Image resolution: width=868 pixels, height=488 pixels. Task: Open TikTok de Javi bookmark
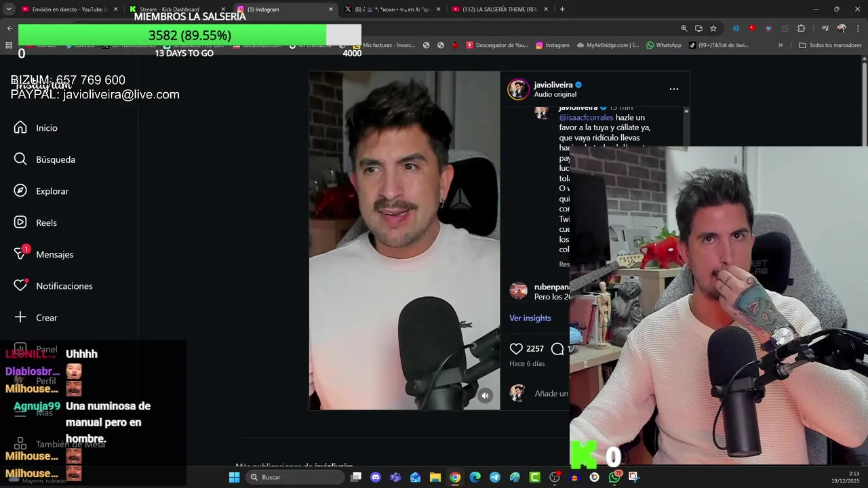719,45
